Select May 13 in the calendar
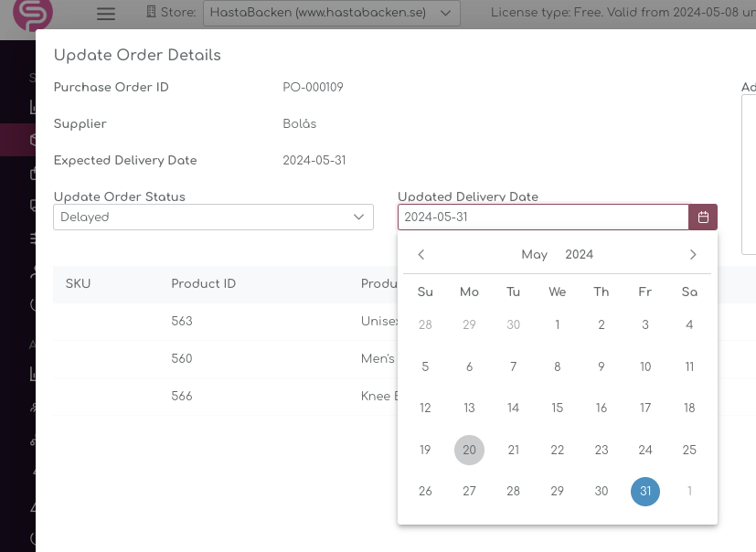 point(469,408)
